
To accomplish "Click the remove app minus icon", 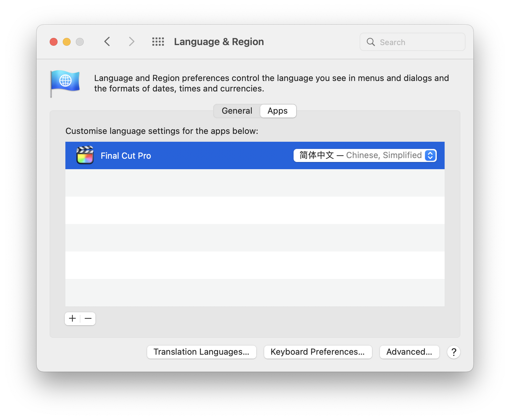I will click(x=88, y=318).
